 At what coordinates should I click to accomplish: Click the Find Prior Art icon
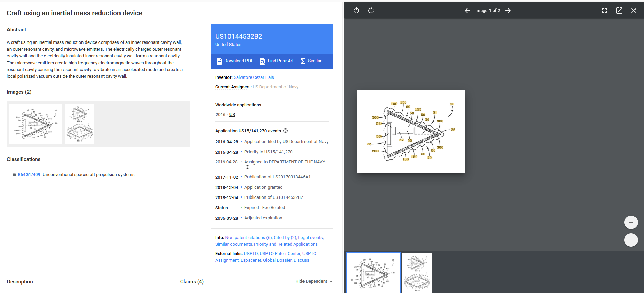(262, 61)
